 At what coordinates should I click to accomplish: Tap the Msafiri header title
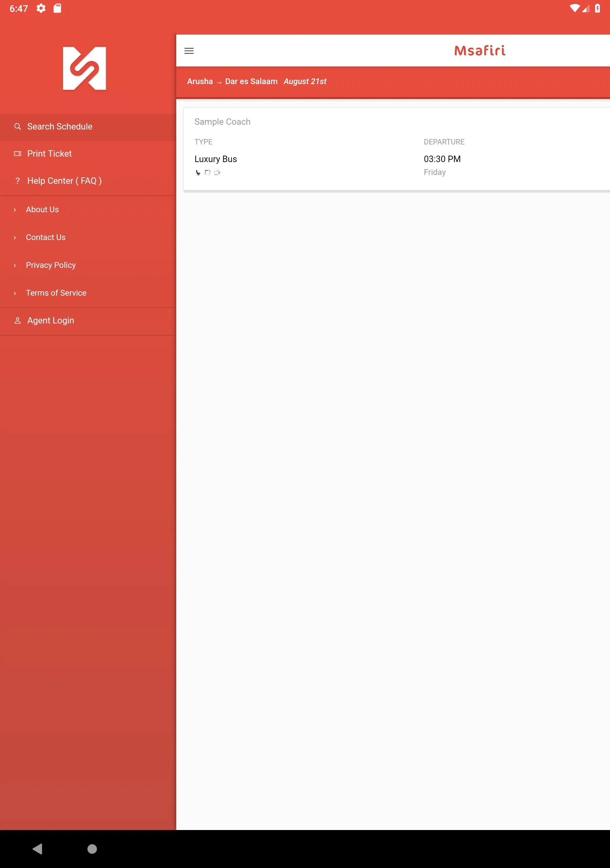coord(480,51)
